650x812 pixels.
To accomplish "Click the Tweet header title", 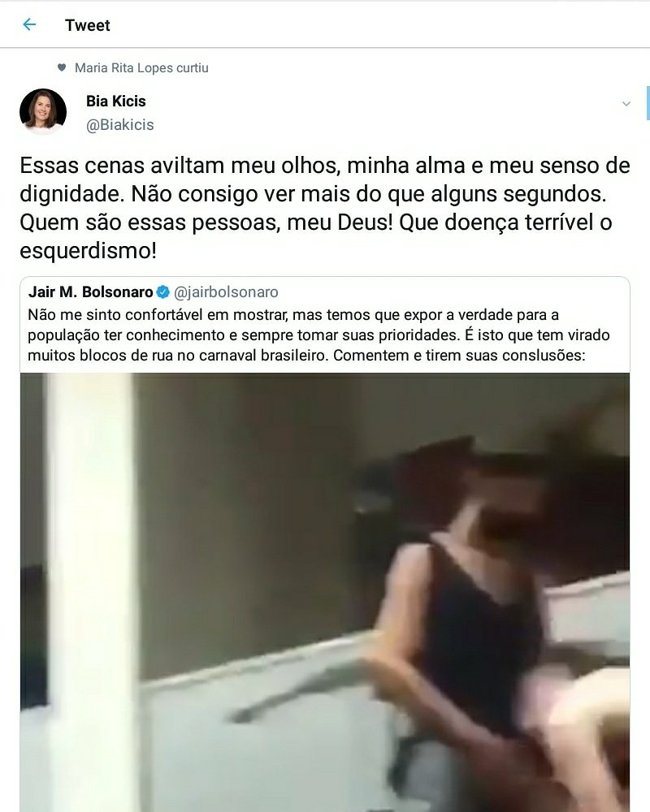I will pos(87,25).
